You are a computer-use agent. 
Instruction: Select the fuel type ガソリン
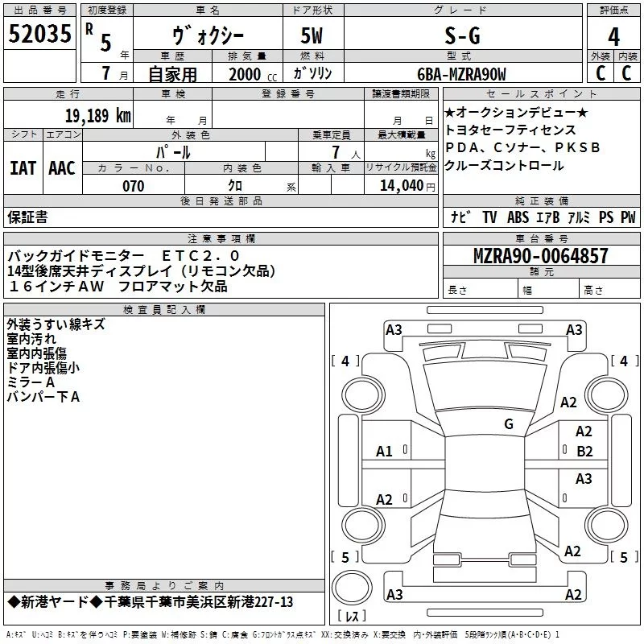312,73
